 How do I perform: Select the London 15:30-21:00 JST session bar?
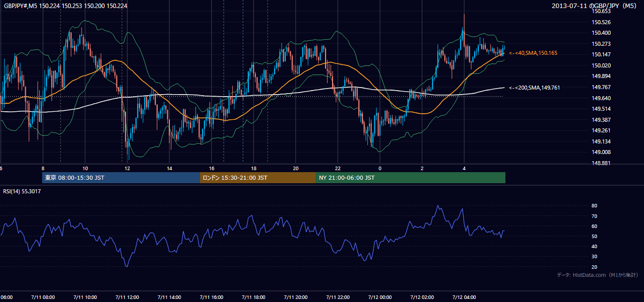pos(258,178)
